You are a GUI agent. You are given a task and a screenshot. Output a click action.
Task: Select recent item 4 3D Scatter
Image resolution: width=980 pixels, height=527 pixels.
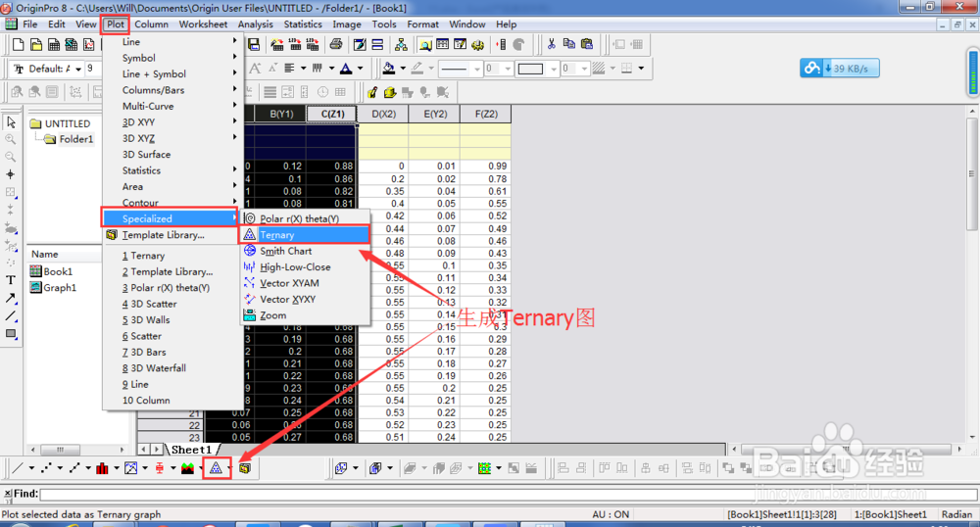(173, 304)
